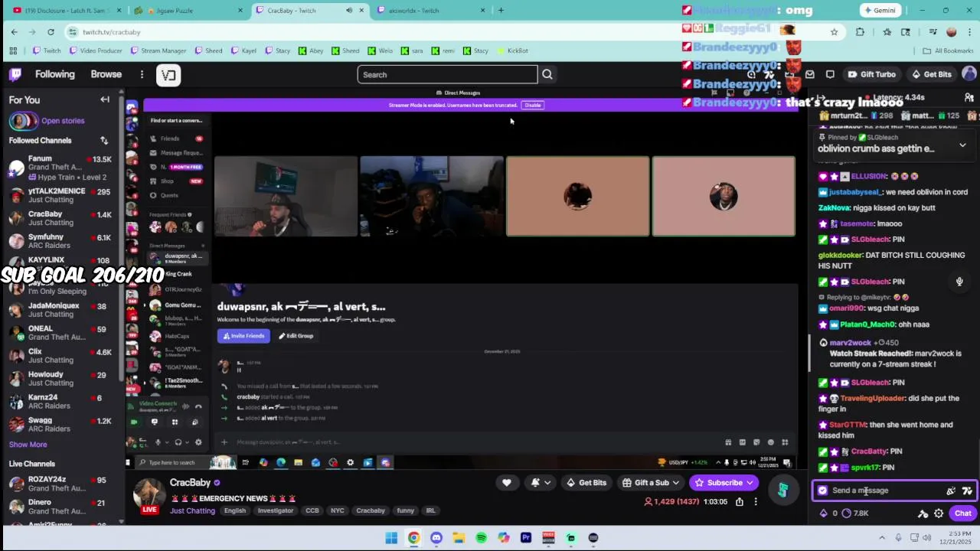980x551 pixels.
Task: Open the KickBot bookmark
Action: click(512, 51)
